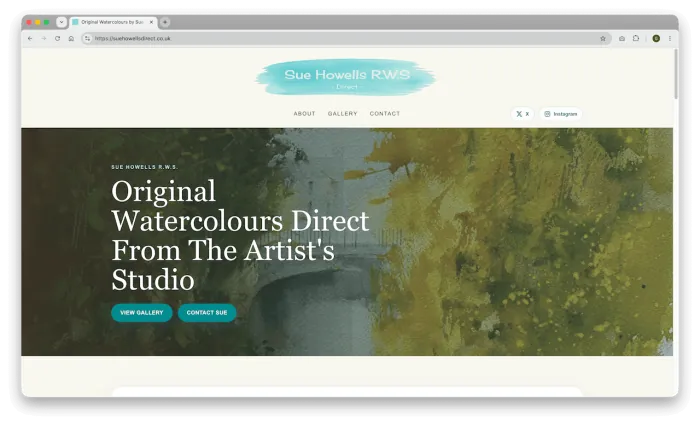Click the camera icon in browser toolbar
700x425 pixels.
click(622, 38)
